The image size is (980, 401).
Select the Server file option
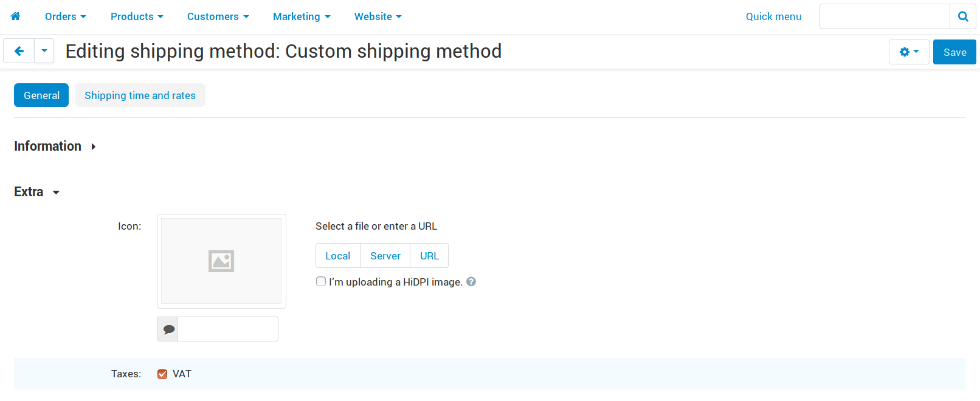pyautogui.click(x=385, y=256)
